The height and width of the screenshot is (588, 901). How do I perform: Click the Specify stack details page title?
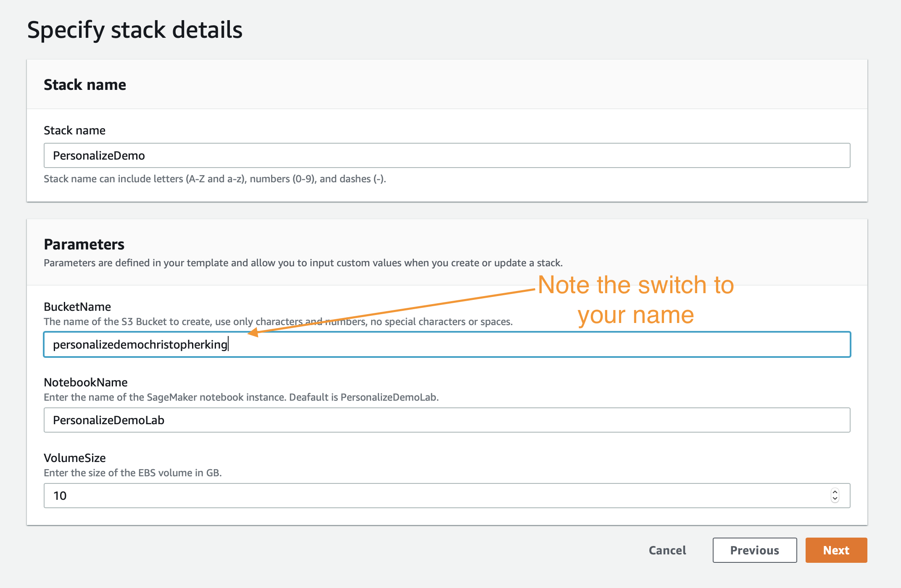click(x=135, y=30)
